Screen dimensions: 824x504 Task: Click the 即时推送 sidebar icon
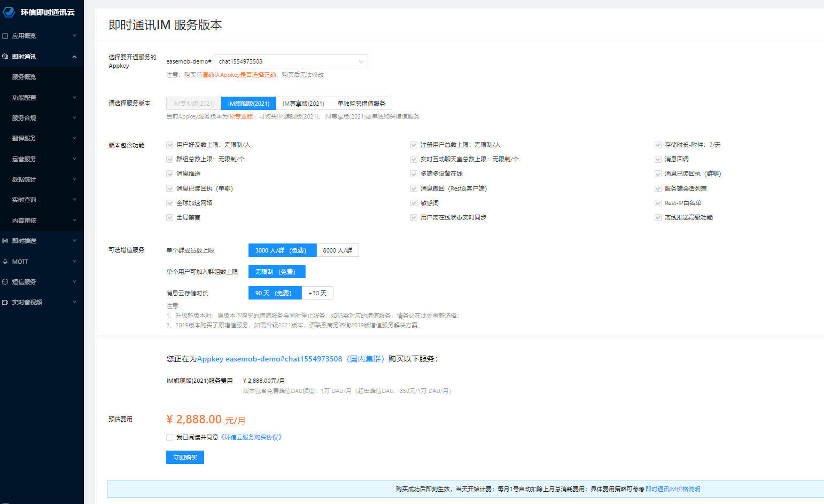click(5, 241)
